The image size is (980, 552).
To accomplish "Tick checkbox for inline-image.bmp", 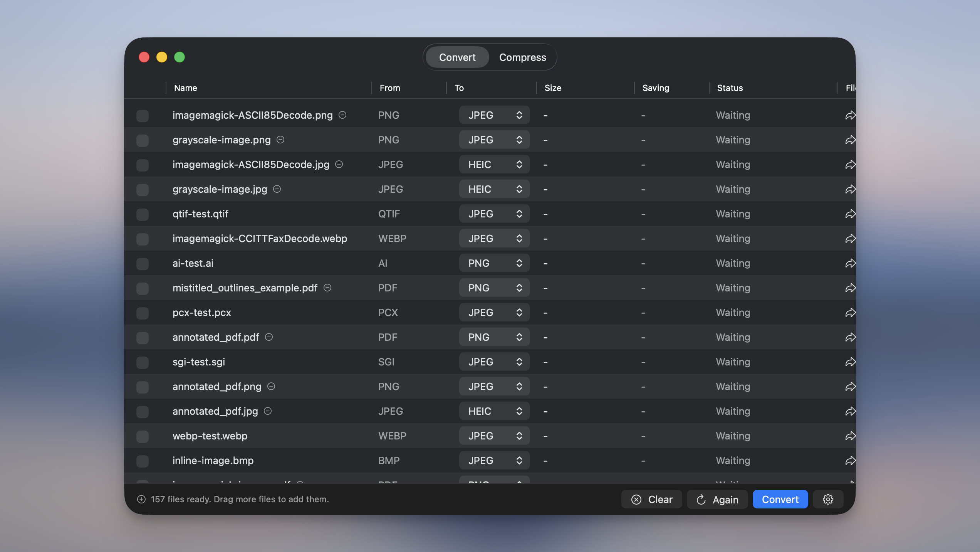I will point(143,461).
